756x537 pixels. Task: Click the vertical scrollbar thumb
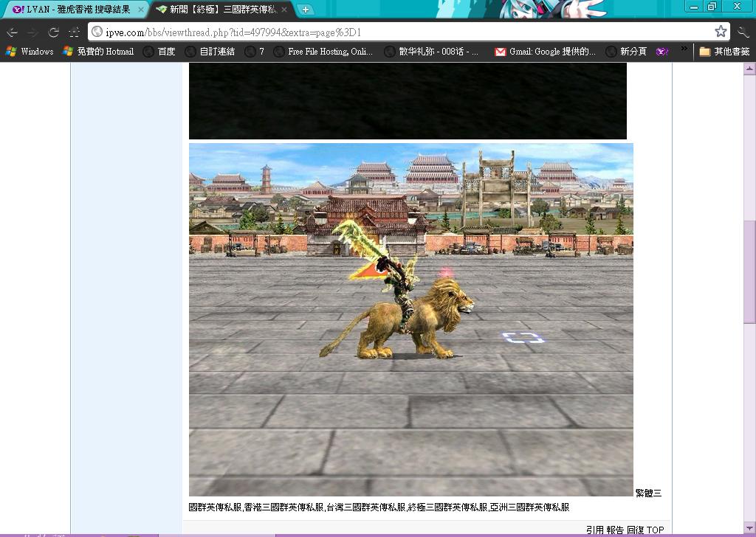[x=750, y=272]
